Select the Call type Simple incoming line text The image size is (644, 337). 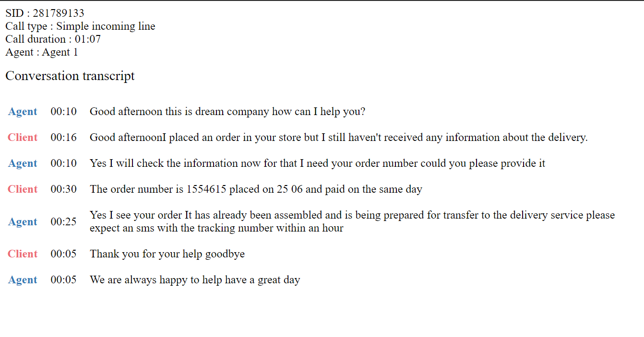point(80,26)
